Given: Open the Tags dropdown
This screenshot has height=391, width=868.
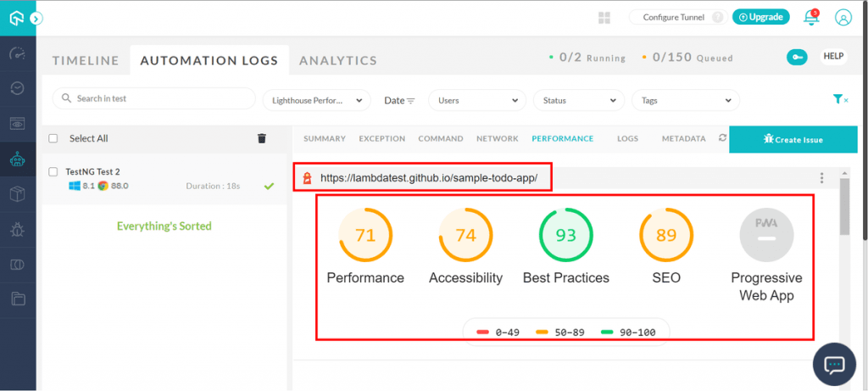Looking at the screenshot, I should (685, 101).
